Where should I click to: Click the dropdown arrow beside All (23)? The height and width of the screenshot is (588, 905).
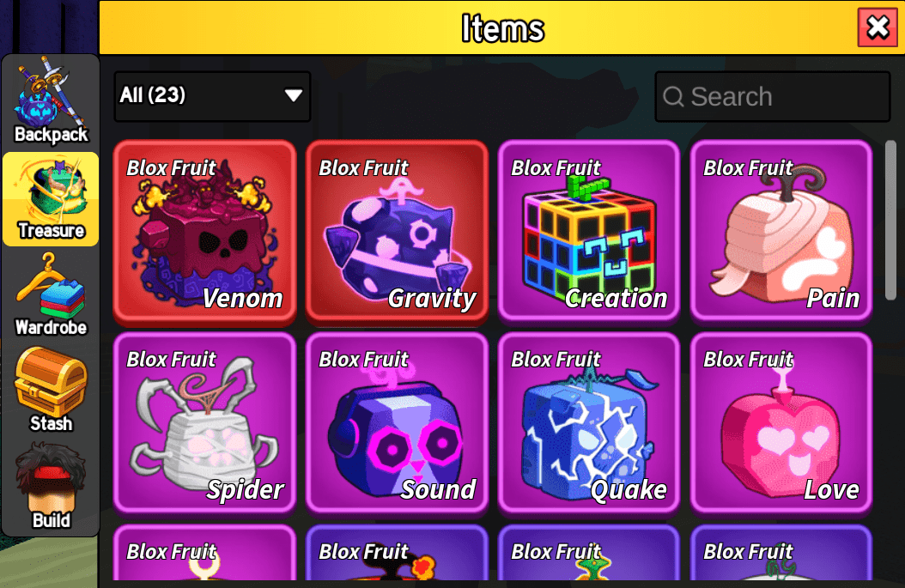click(293, 95)
